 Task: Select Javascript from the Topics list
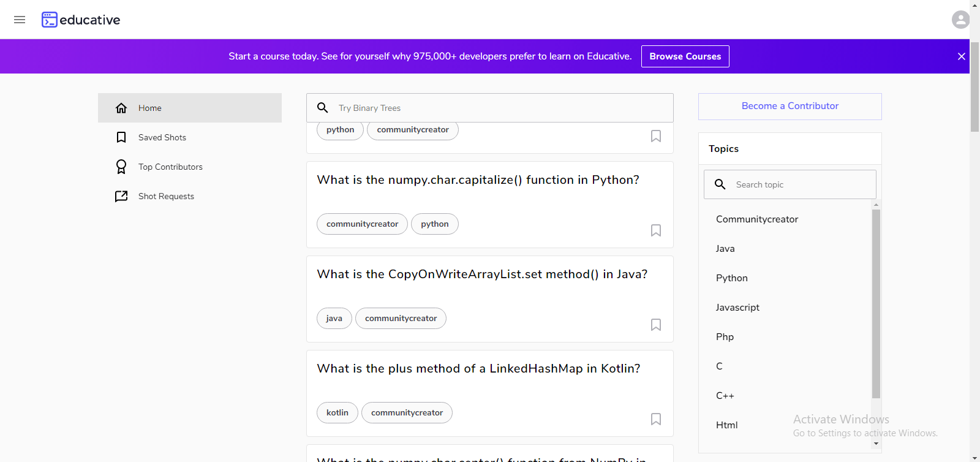tap(737, 308)
